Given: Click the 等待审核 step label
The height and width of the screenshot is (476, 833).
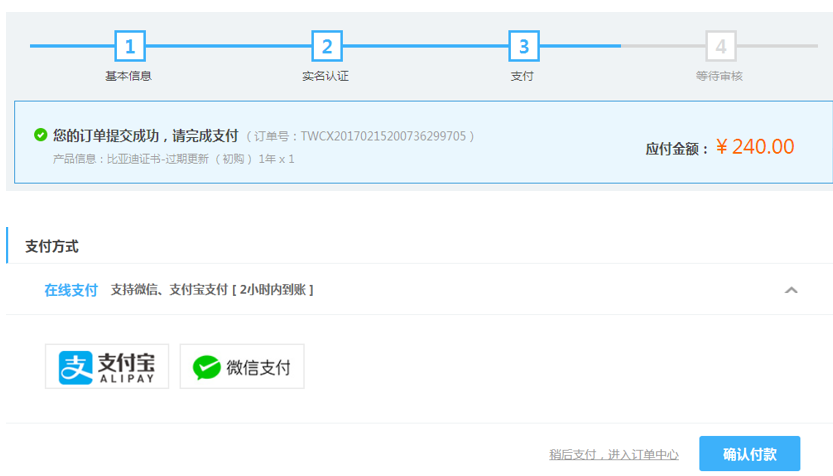Looking at the screenshot, I should [x=720, y=76].
